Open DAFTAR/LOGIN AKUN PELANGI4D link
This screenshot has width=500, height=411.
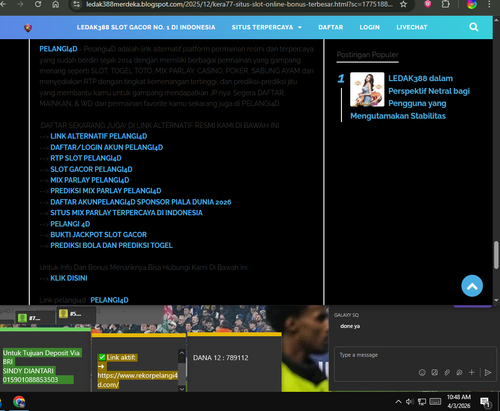107,147
